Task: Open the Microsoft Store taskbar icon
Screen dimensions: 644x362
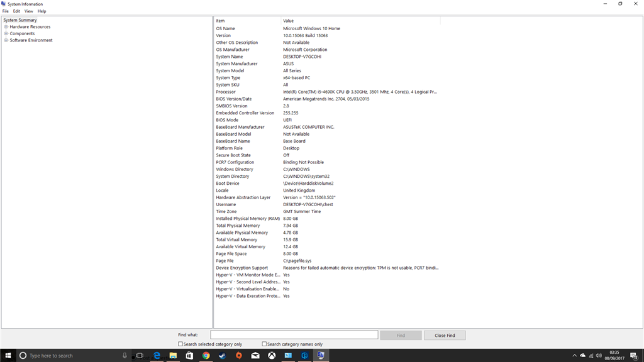Action: click(x=189, y=356)
